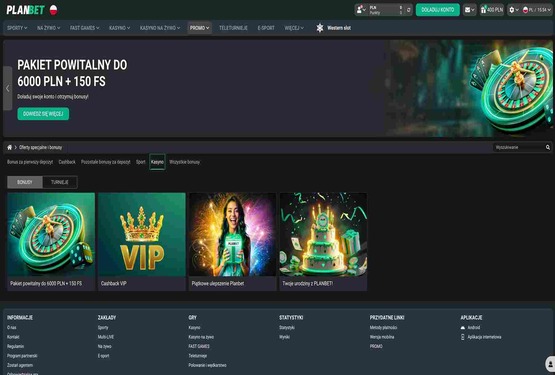Switch to the TURNIEJE toggle

pyautogui.click(x=60, y=182)
